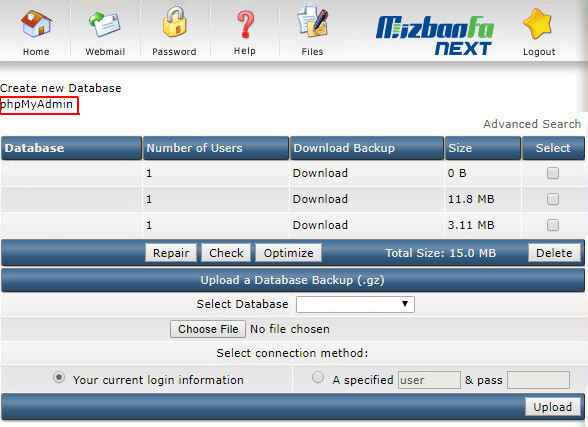Click the Mizbanfa NEXT logo
Image resolution: width=588 pixels, height=427 pixels.
click(435, 35)
